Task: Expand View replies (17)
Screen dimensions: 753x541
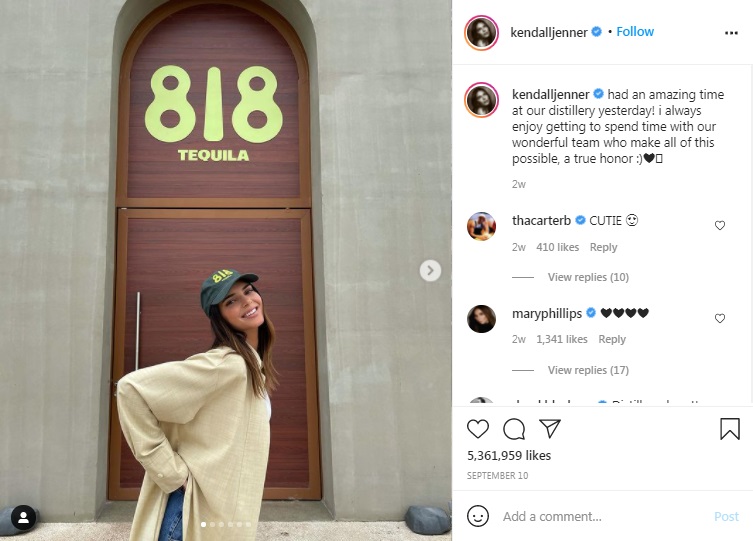Action: point(588,370)
